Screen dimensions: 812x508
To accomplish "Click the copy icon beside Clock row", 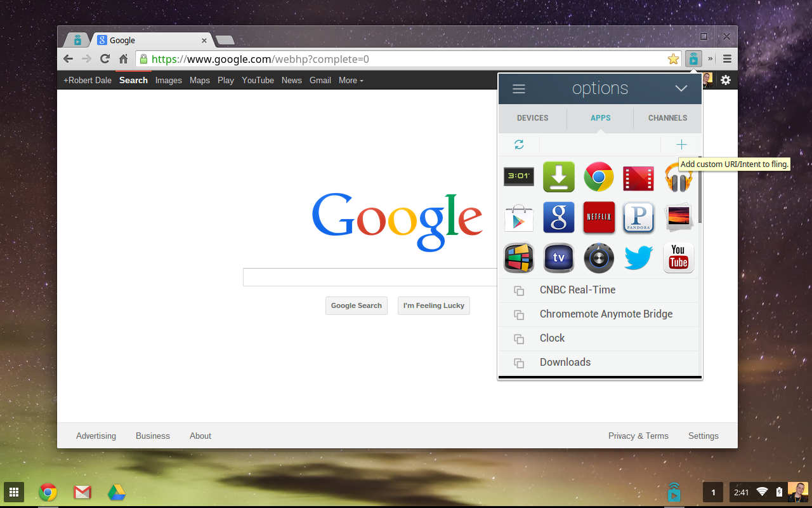I will (519, 338).
